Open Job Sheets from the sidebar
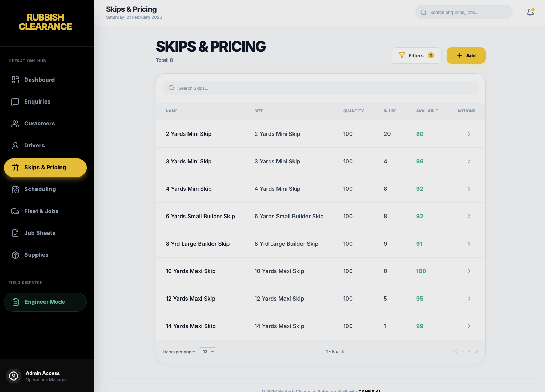Screen dimensions: 545x392 pos(40,233)
